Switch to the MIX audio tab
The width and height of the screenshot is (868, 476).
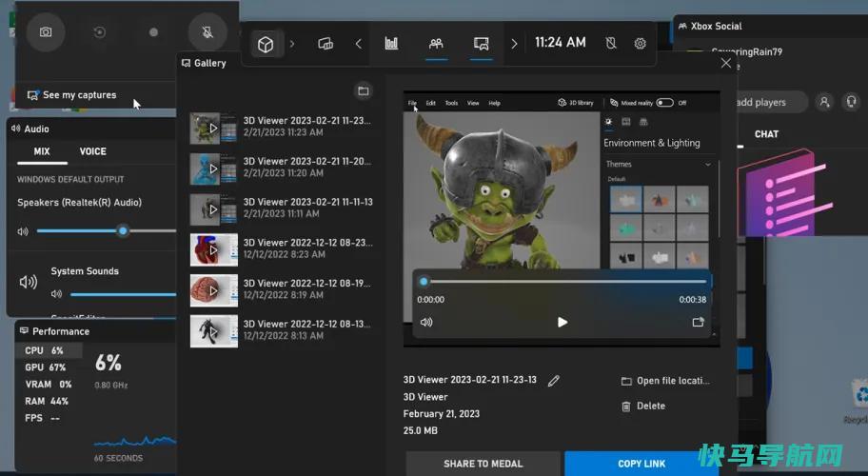pos(42,151)
